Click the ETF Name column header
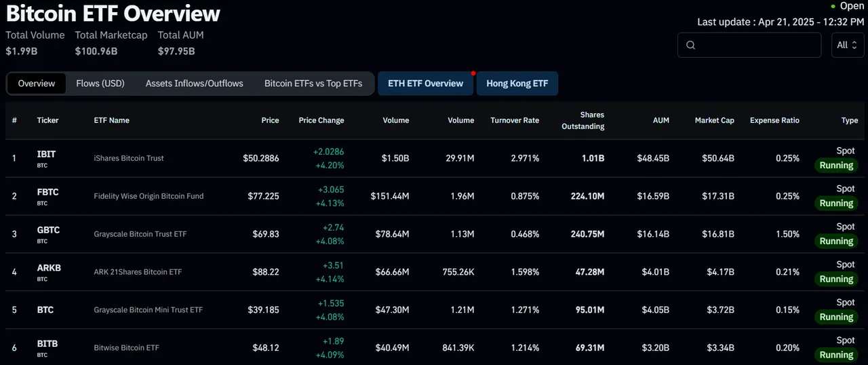Viewport: 868px width, 365px height. click(x=111, y=120)
